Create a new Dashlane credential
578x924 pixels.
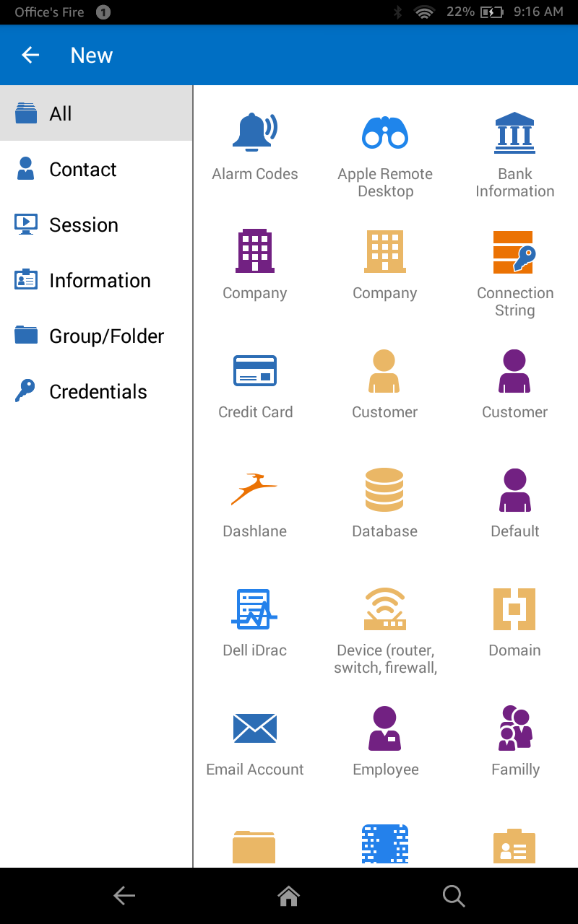click(254, 502)
